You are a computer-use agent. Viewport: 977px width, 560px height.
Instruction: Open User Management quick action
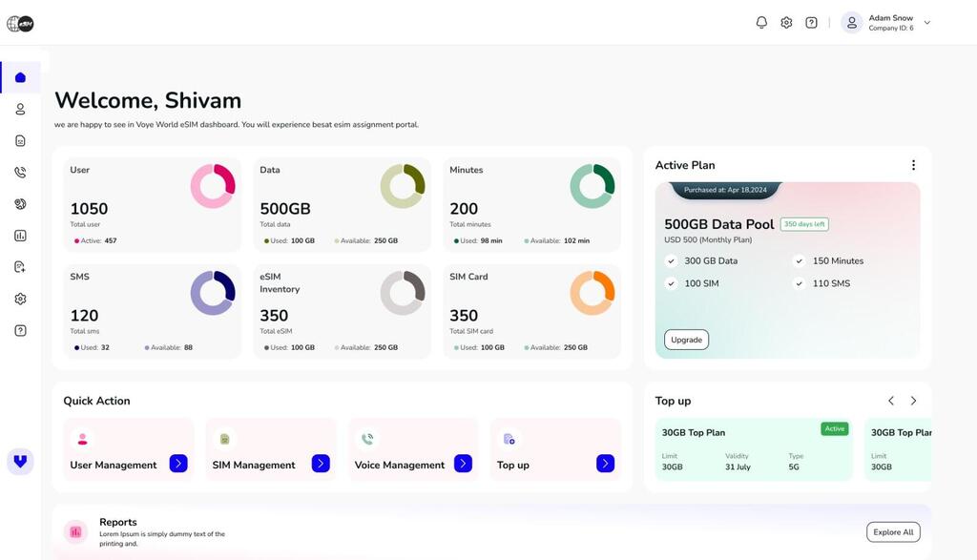[178, 464]
